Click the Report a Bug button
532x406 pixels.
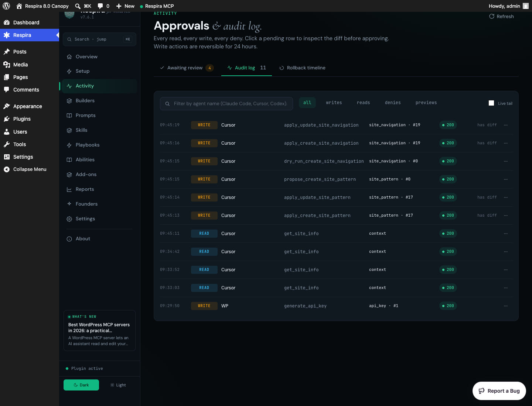(499, 391)
